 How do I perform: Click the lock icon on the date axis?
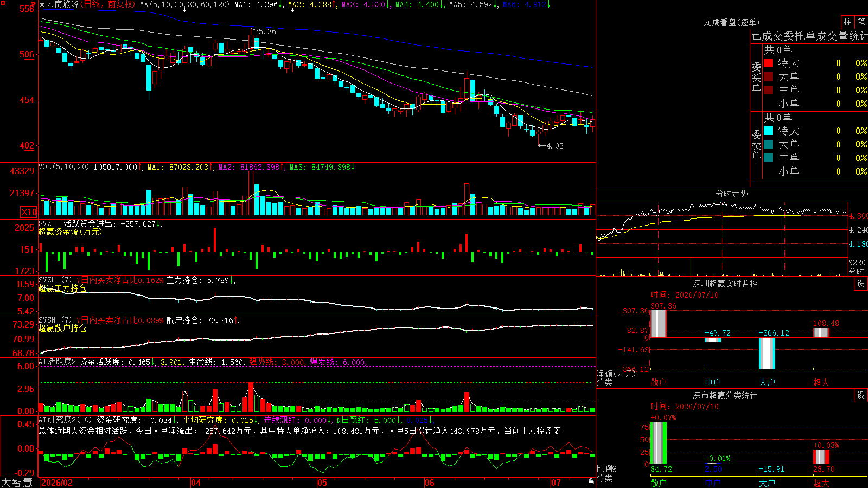coord(591,481)
